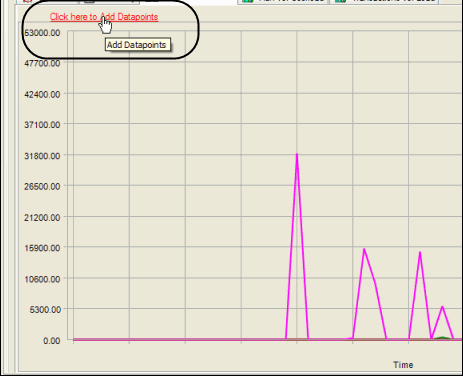Click the chart icon on second right tab
The image size is (463, 376).
point(340,1)
